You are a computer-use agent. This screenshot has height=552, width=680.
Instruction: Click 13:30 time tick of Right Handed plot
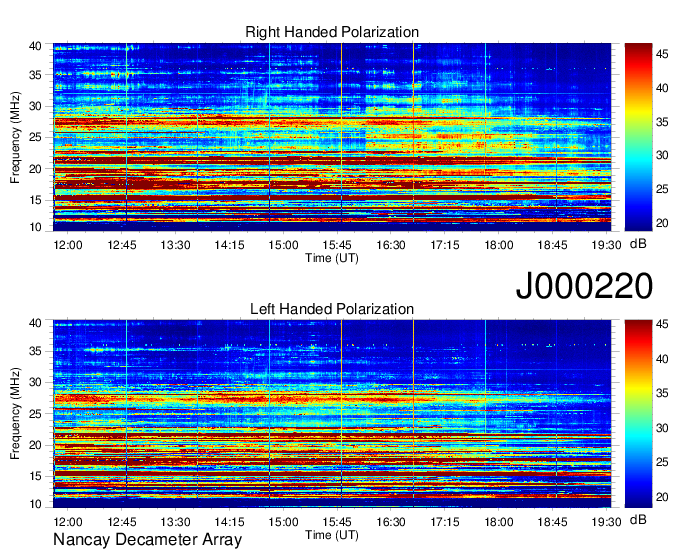(176, 245)
